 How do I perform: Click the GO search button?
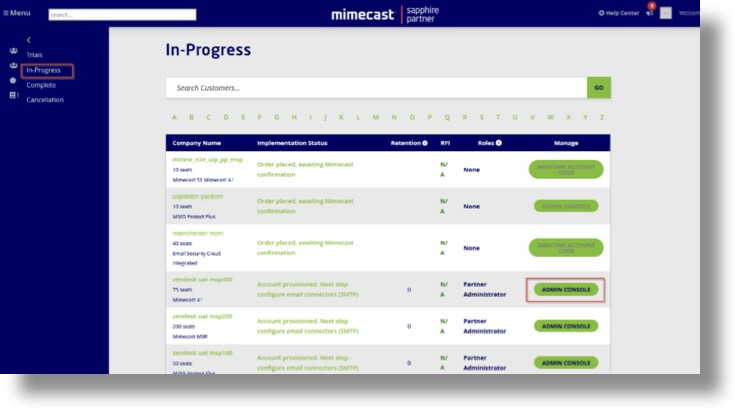(x=599, y=88)
